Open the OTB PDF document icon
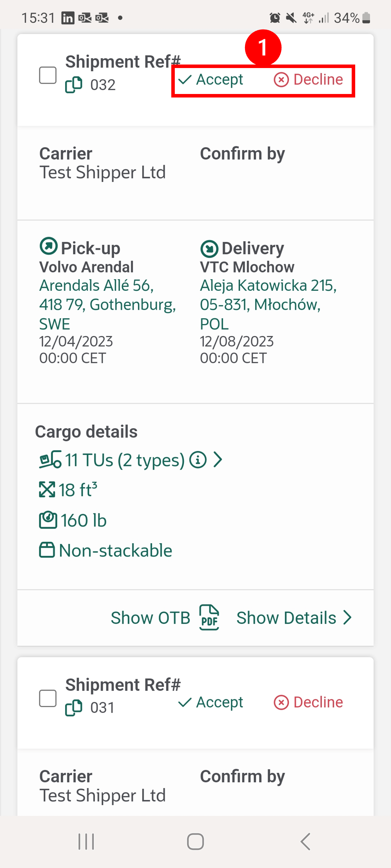391x868 pixels. pyautogui.click(x=209, y=618)
